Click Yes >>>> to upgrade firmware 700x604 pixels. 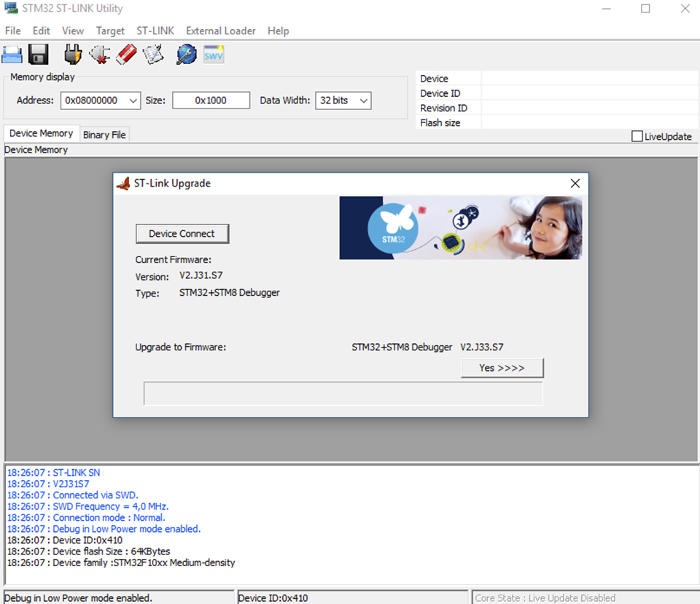[x=502, y=368]
